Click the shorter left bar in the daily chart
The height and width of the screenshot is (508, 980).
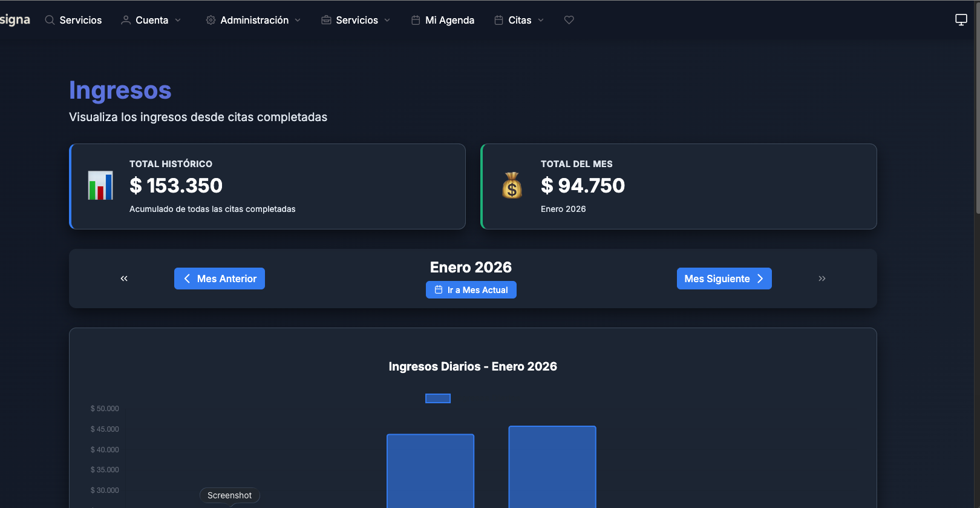point(430,471)
